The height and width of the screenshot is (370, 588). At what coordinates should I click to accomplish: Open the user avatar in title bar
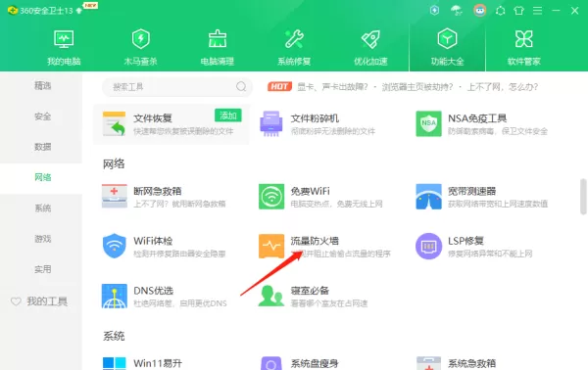click(479, 11)
